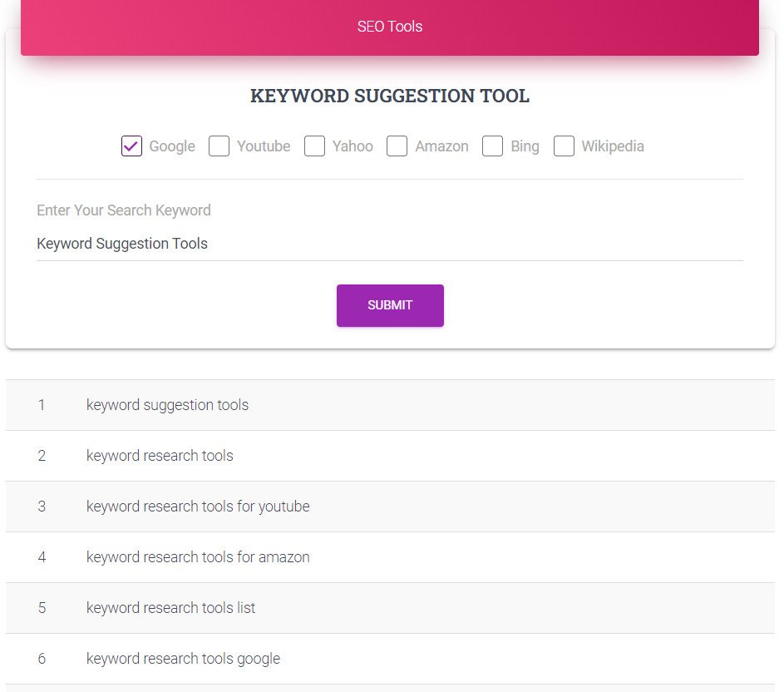
Task: Click the Bing label text
Action: [x=525, y=146]
